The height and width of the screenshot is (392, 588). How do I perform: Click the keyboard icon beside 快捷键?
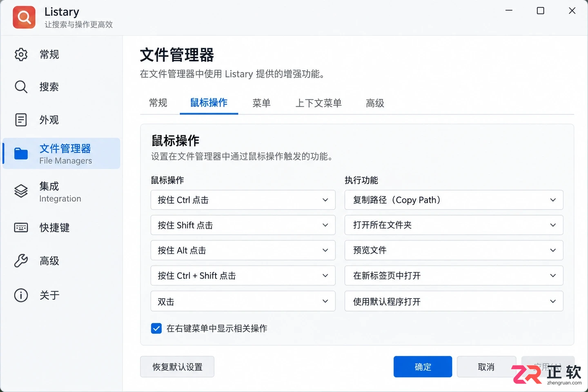21,227
